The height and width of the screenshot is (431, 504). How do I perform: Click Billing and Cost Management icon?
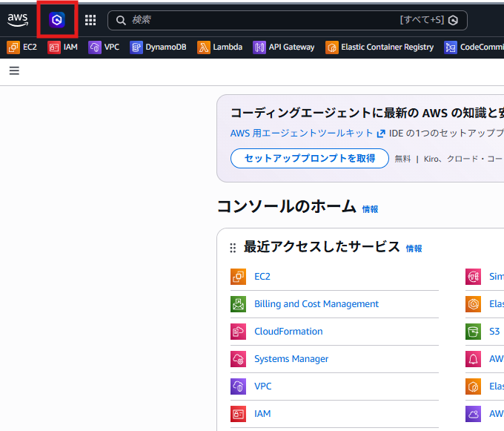pyautogui.click(x=238, y=304)
